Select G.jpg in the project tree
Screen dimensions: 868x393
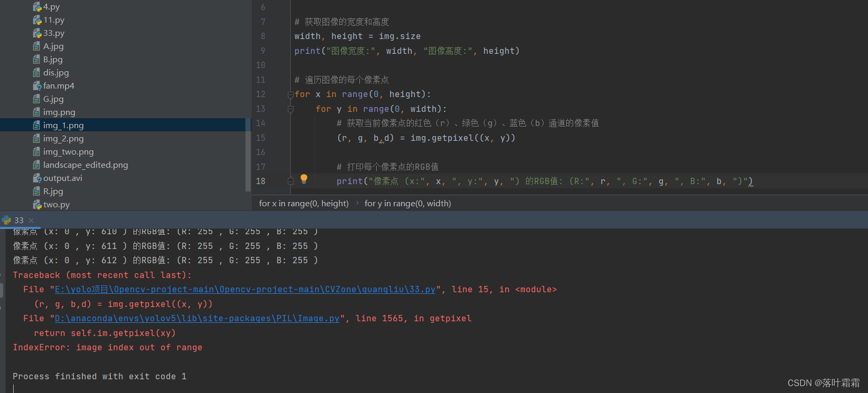coord(53,99)
